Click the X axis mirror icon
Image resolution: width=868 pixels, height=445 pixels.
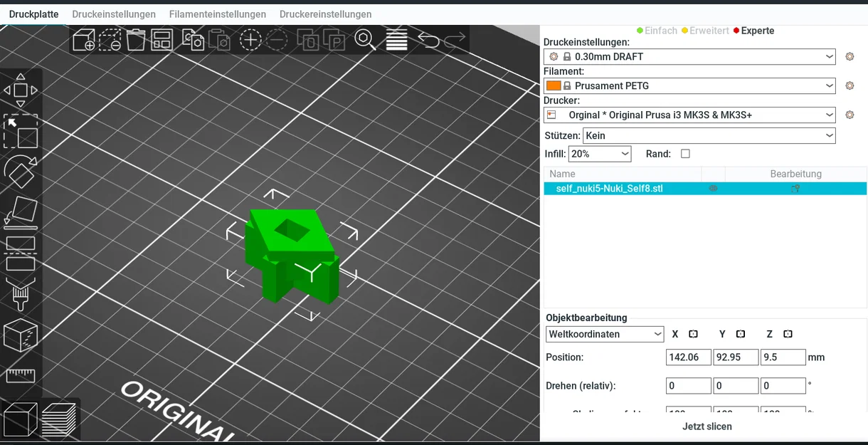694,334
